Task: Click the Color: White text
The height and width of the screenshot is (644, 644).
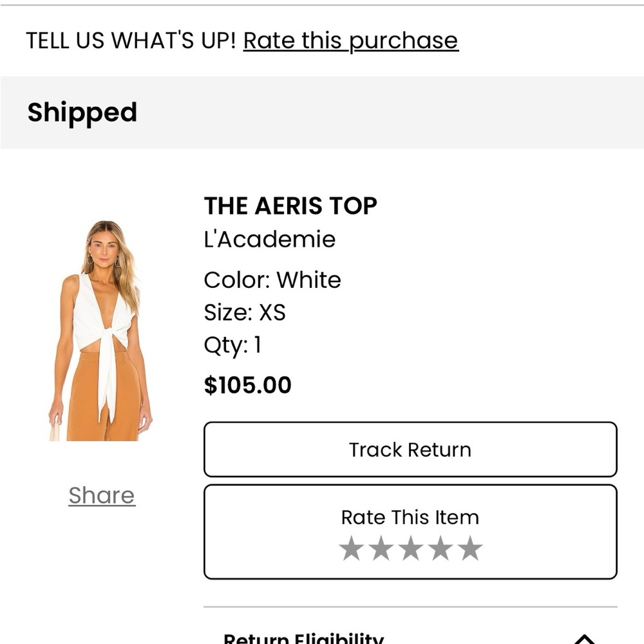Action: pos(272,280)
